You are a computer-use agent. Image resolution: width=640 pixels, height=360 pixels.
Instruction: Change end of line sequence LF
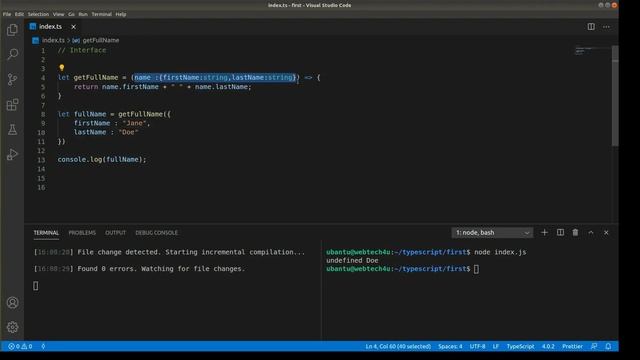pos(496,346)
